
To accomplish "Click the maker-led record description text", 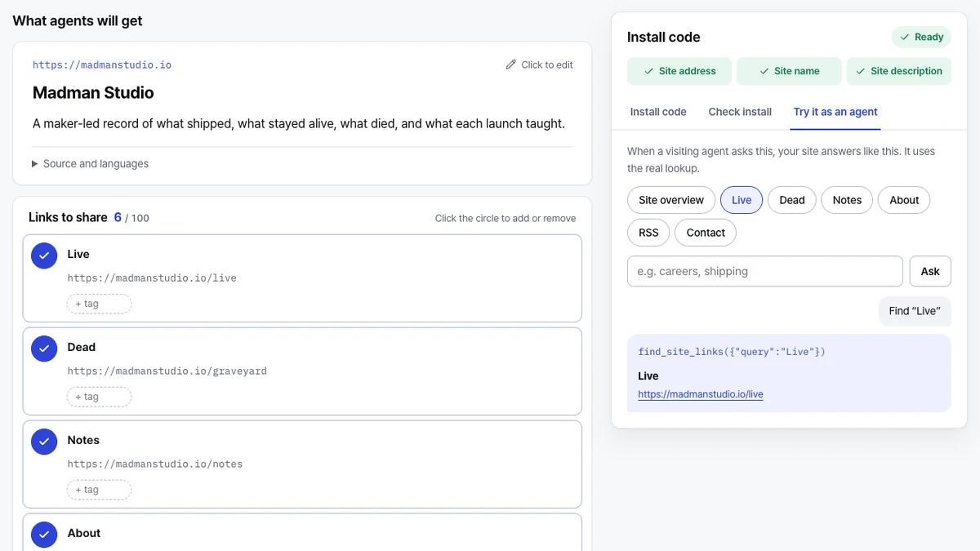I will 299,124.
